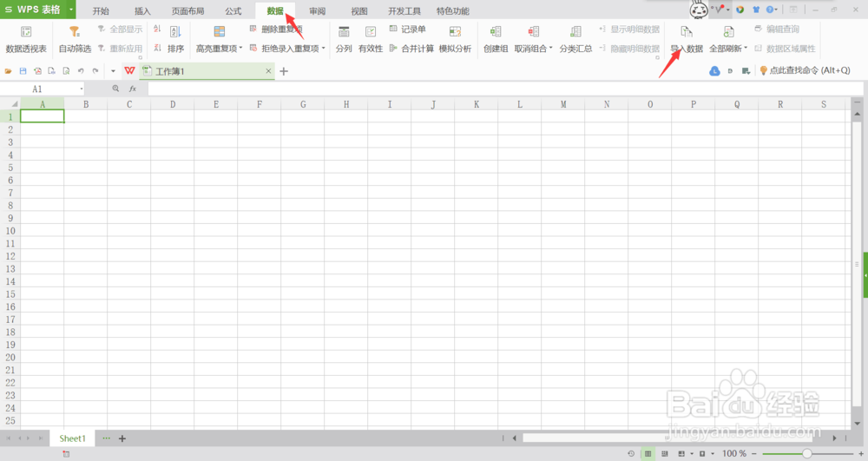Screen dimensions: 868x461
Task: Add a new sheet next to Sheet1
Action: pyautogui.click(x=122, y=438)
